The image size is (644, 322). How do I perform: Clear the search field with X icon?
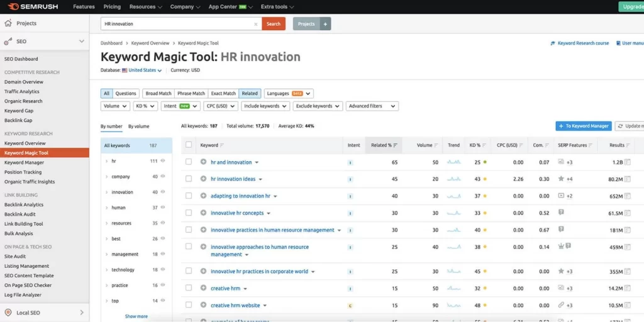point(256,24)
